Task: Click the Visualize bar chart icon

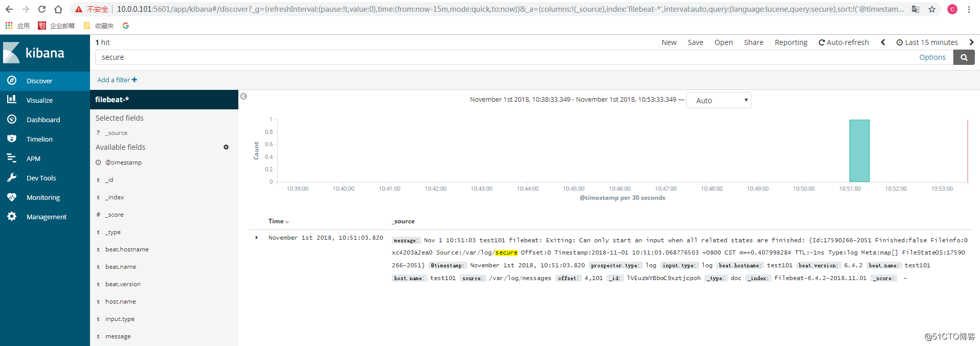Action: point(12,100)
